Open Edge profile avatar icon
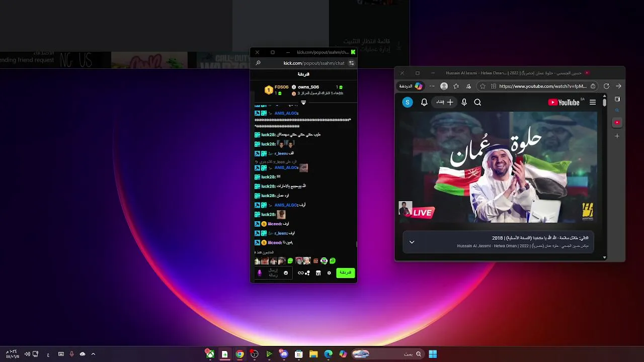Screen dimensions: 644x362 pyautogui.click(x=444, y=86)
